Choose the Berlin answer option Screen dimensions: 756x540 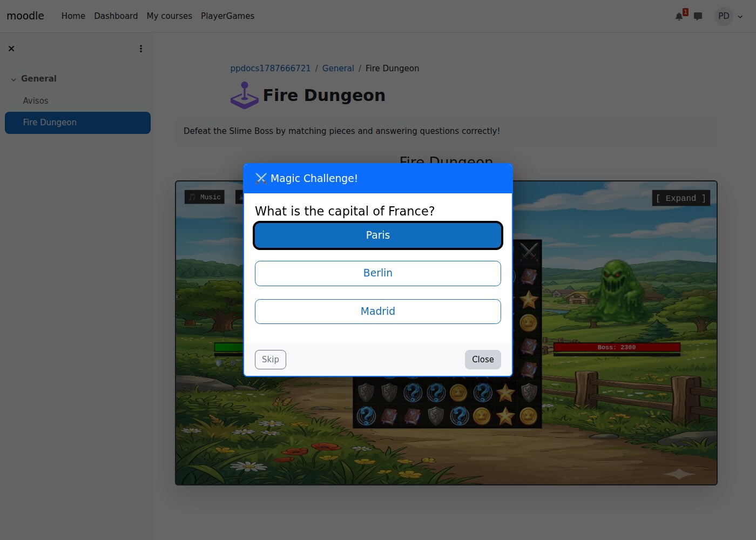pyautogui.click(x=378, y=273)
